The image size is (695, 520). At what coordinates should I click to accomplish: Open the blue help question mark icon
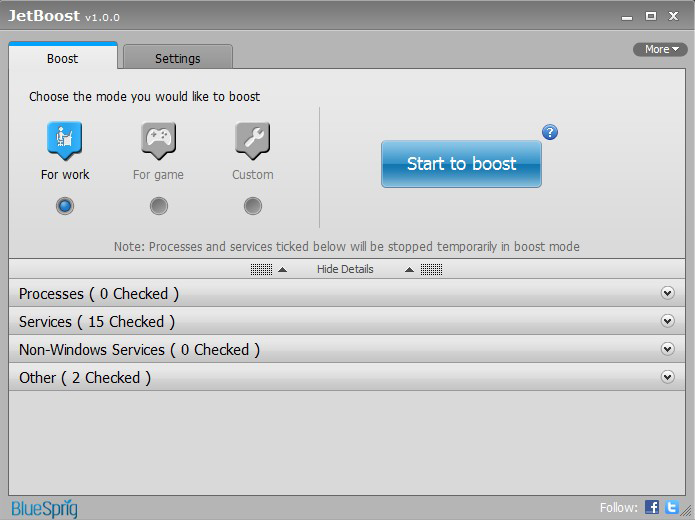click(550, 132)
